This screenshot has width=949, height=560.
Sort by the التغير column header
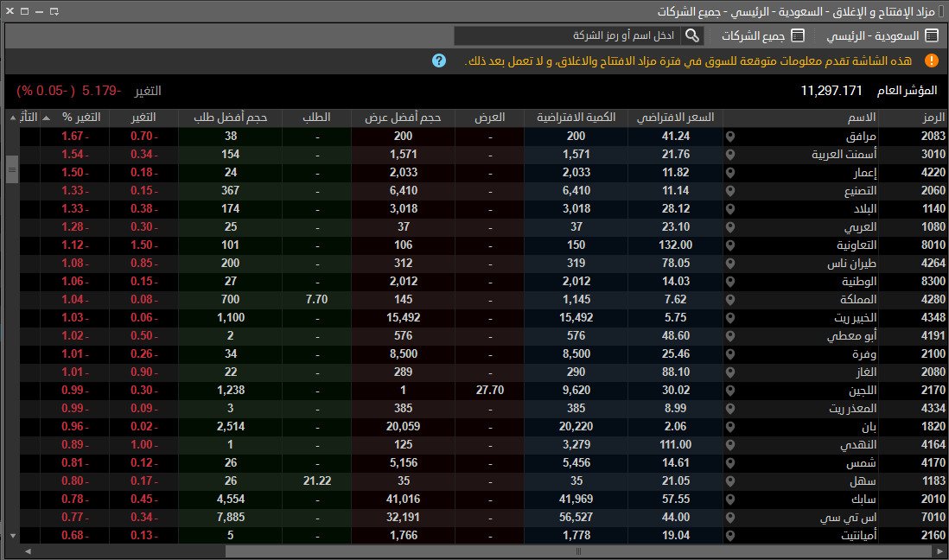pyautogui.click(x=143, y=118)
